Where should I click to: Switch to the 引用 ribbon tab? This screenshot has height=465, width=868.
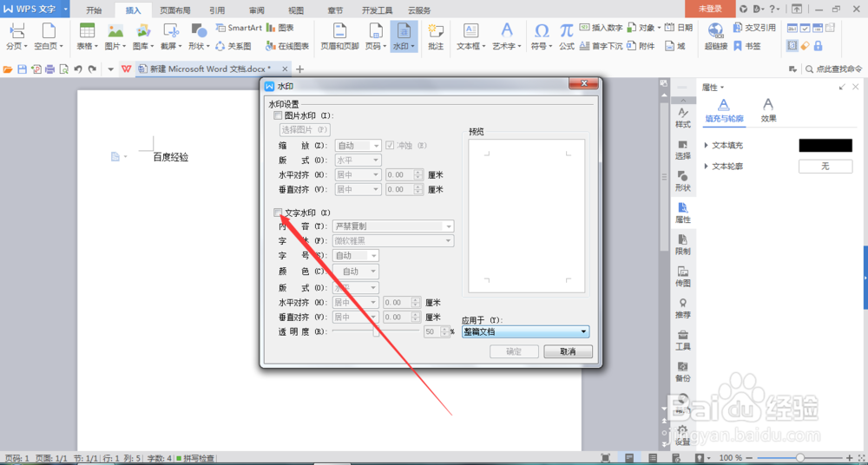point(218,10)
